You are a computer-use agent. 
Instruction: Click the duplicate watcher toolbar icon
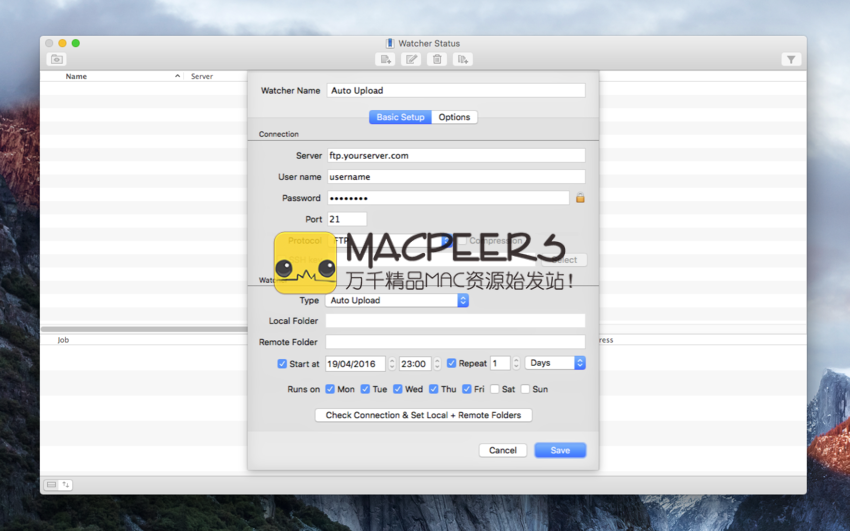(x=463, y=60)
